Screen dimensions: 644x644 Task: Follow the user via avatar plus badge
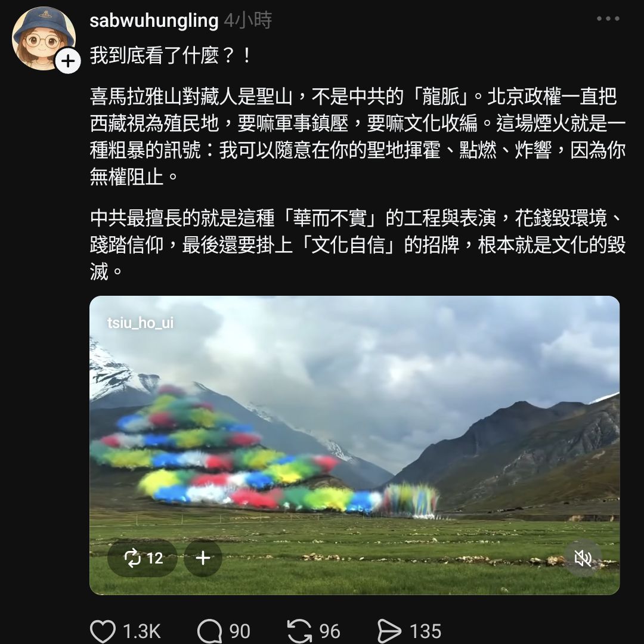point(68,61)
